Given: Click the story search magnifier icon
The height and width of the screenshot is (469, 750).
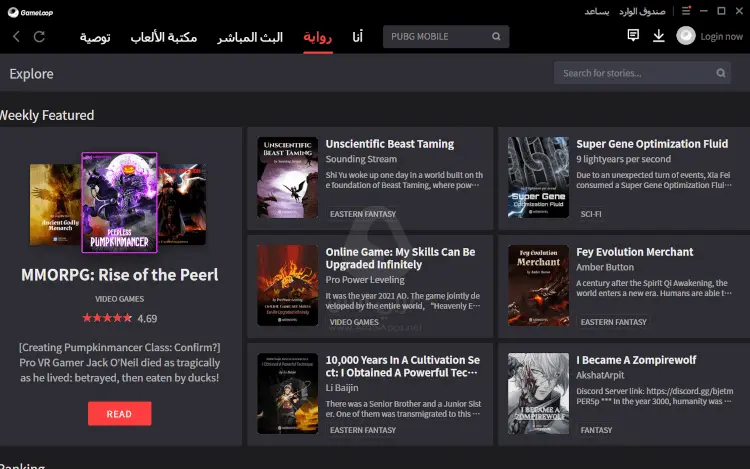Looking at the screenshot, I should [721, 73].
